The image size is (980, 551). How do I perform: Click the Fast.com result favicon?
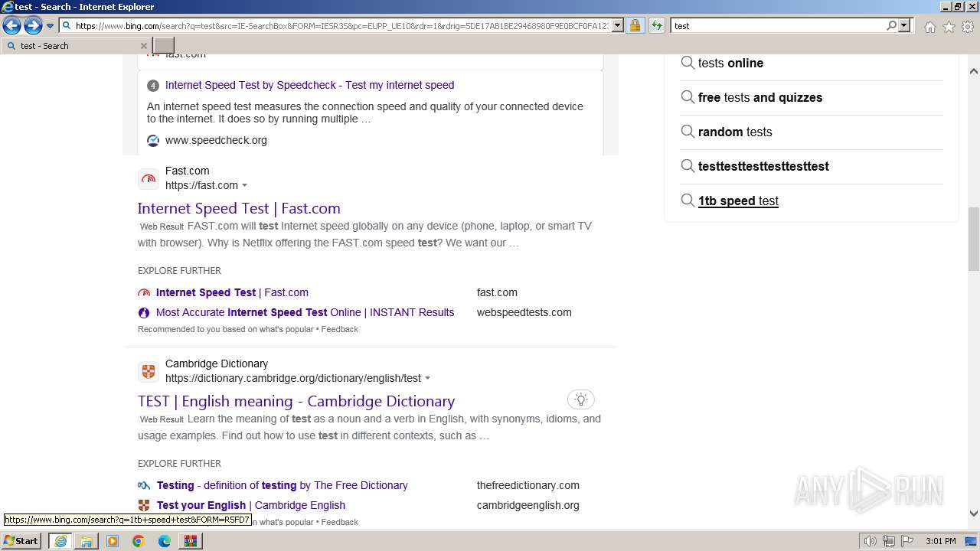click(x=149, y=178)
